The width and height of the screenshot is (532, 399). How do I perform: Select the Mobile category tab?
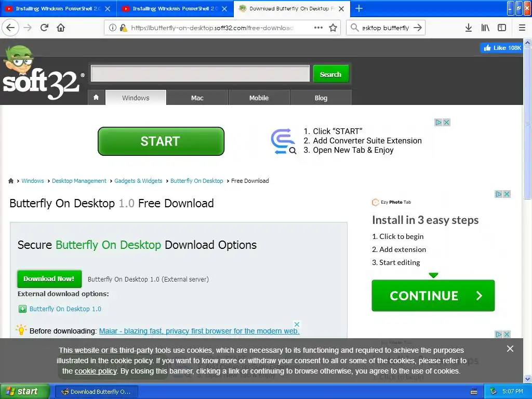259,98
